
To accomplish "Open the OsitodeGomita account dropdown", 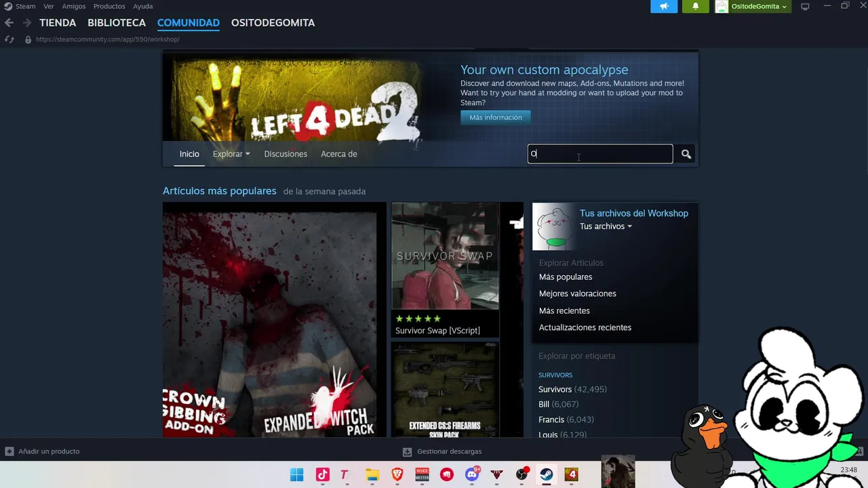I will tap(759, 6).
